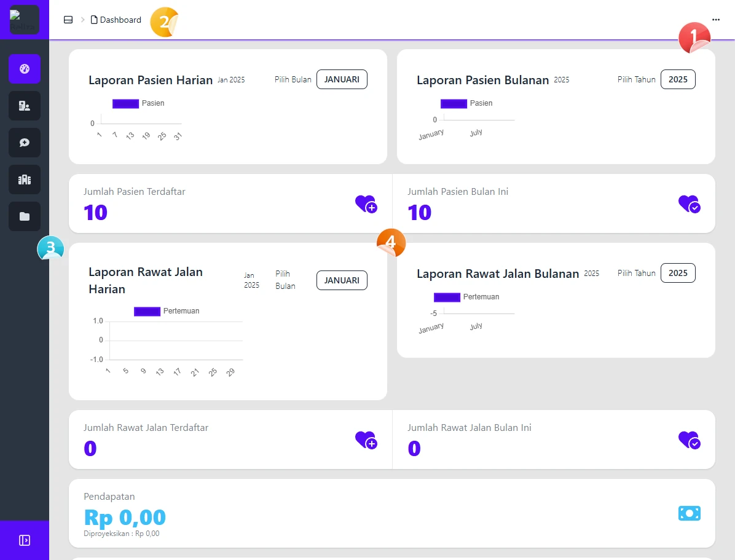Toggle Pasien legend in Laporan Pasien Bulanan
This screenshot has width=735, height=560.
(x=466, y=103)
